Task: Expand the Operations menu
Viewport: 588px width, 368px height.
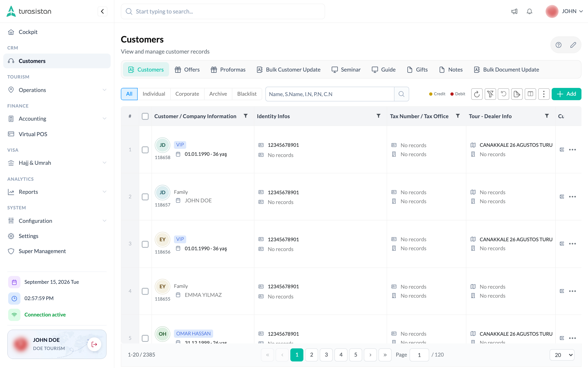Action: pyautogui.click(x=57, y=90)
